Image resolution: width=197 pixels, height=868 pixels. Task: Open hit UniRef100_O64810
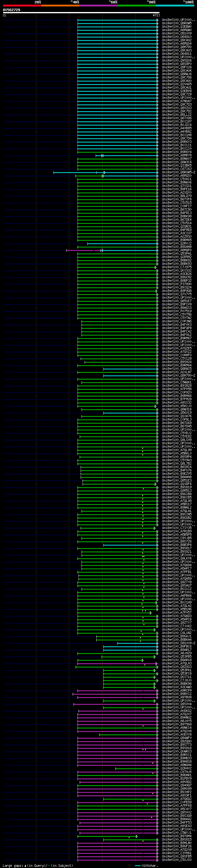click(176, 37)
